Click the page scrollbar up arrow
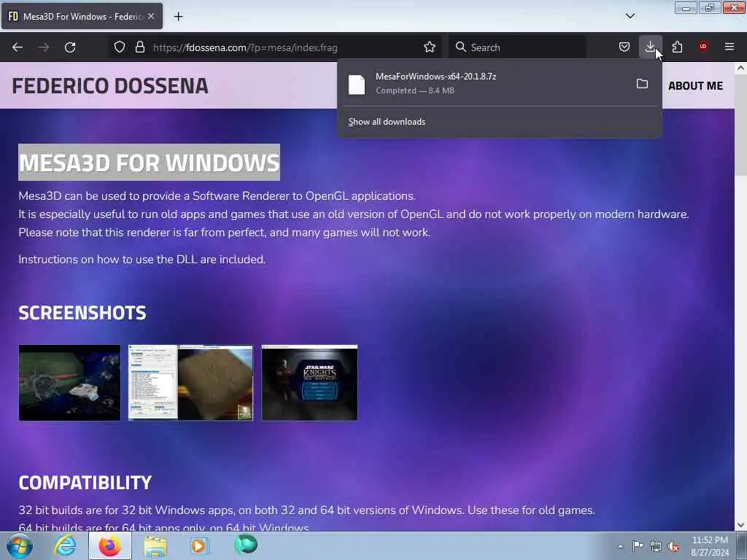The image size is (747, 560). pos(740,68)
